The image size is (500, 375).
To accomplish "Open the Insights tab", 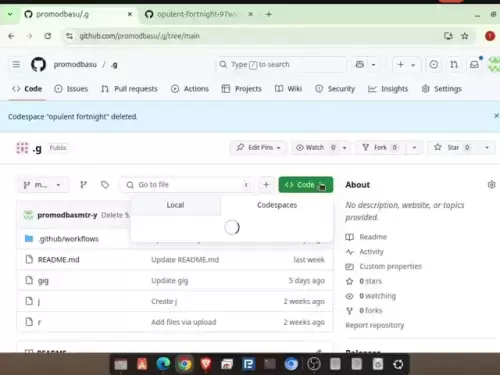I will 388,89.
